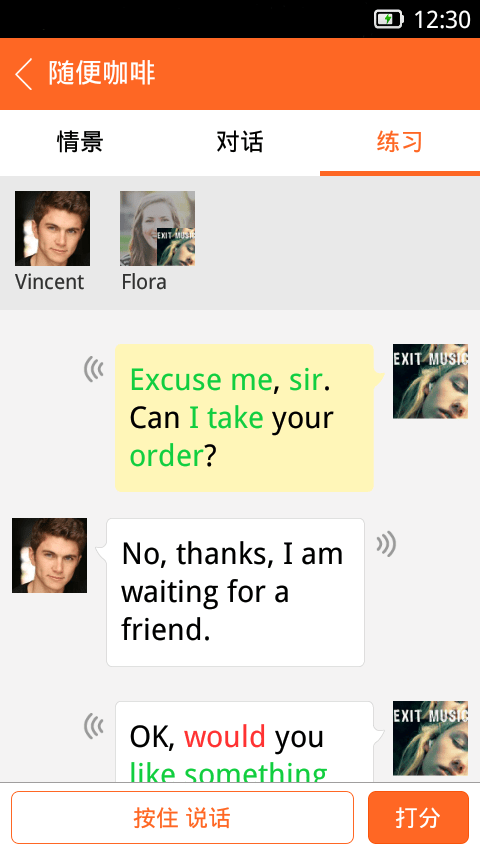Hold the 按住 说话 button
This screenshot has height=854, width=480.
click(x=183, y=817)
